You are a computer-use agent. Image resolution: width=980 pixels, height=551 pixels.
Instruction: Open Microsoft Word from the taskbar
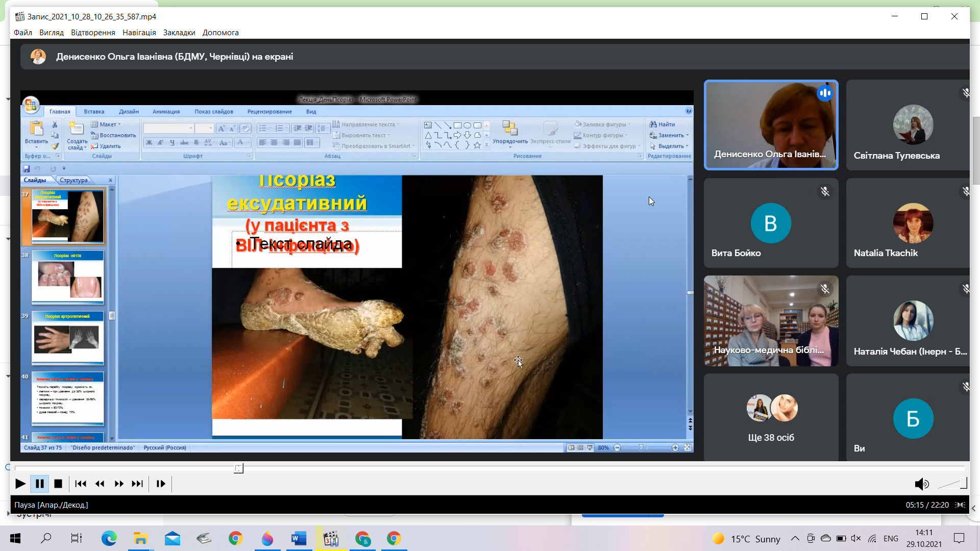[299, 538]
